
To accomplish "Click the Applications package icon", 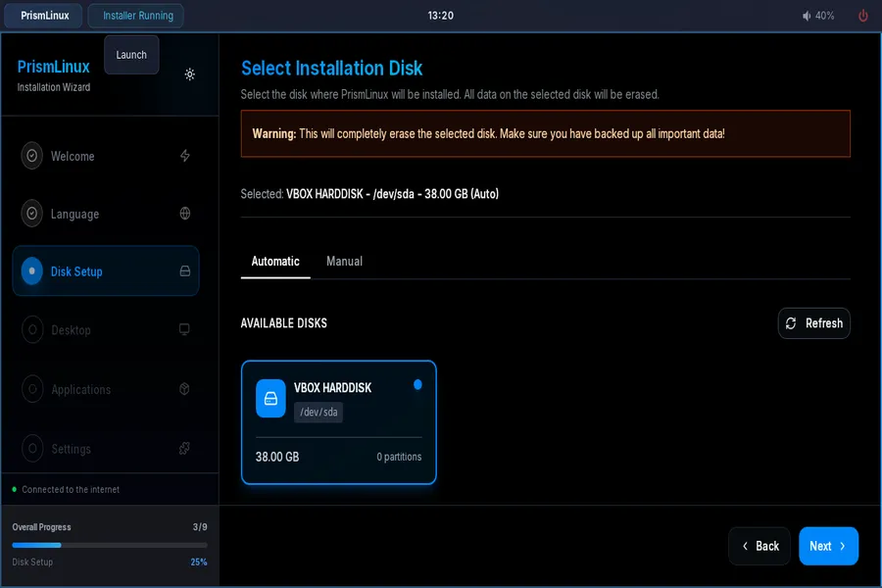I will 184,389.
